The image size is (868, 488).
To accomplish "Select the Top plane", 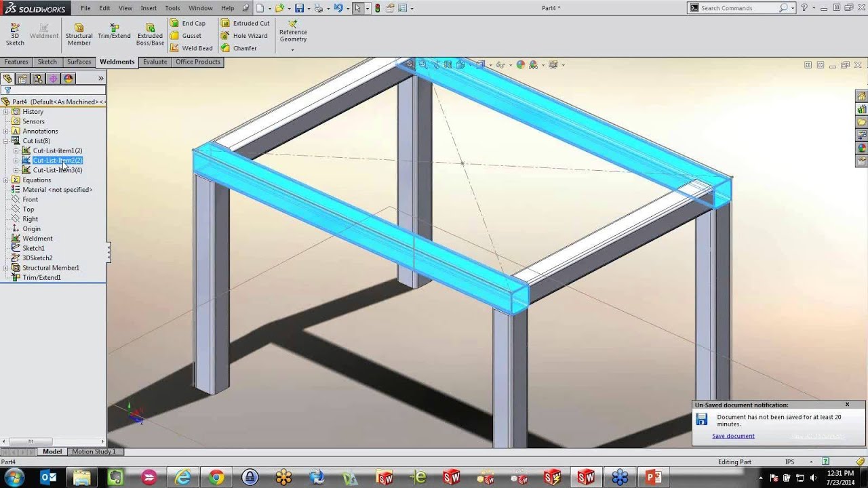I will click(28, 209).
